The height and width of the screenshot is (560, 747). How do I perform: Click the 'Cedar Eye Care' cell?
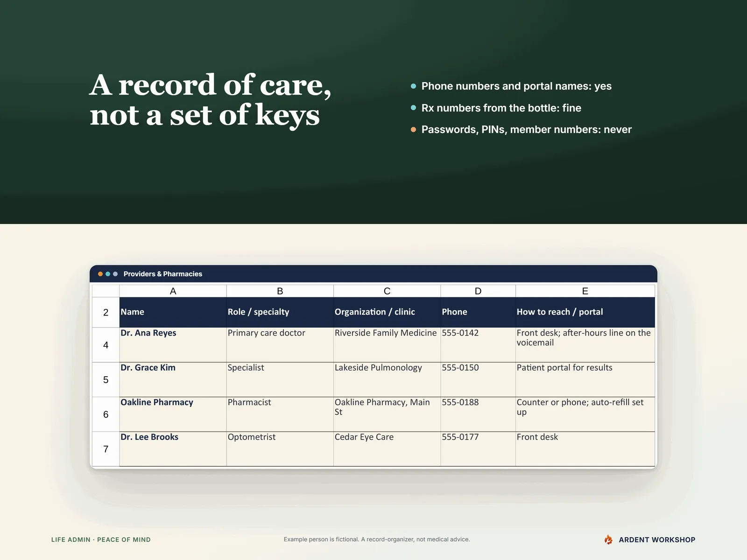387,449
